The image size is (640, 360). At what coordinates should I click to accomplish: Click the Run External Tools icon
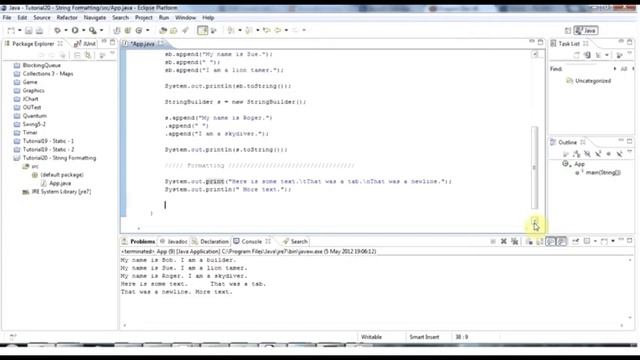click(x=93, y=30)
